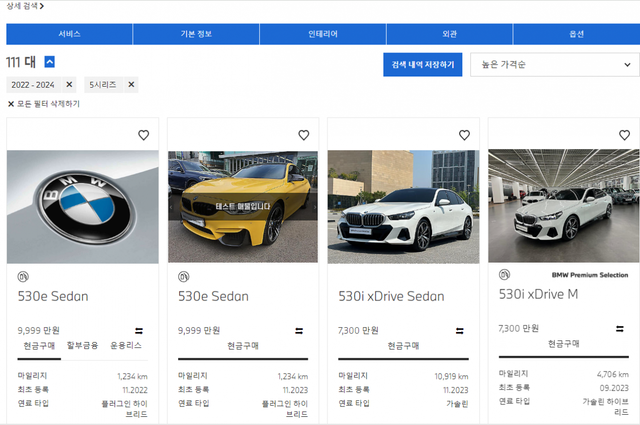Viewport: 640px width, 425px height.
Task: Favorite the 530i xDrive Sedan with heart icon
Action: click(x=464, y=135)
